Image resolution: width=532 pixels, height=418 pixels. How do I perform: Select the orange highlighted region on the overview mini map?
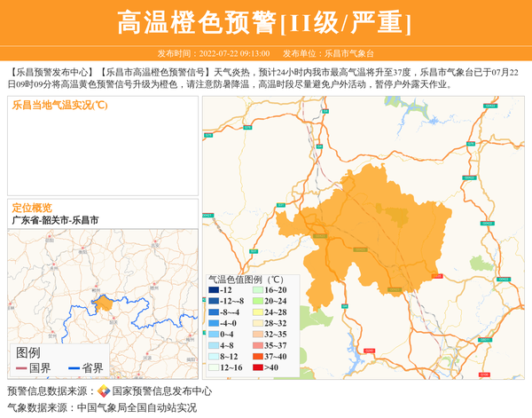[x=104, y=303]
